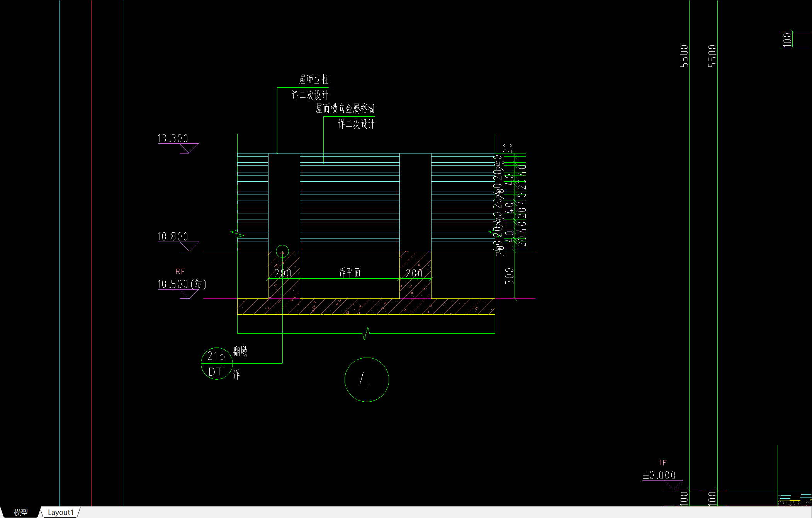Screen dimensions: 812x518
Task: Click the 200 dimension on right upstand
Action: (414, 273)
